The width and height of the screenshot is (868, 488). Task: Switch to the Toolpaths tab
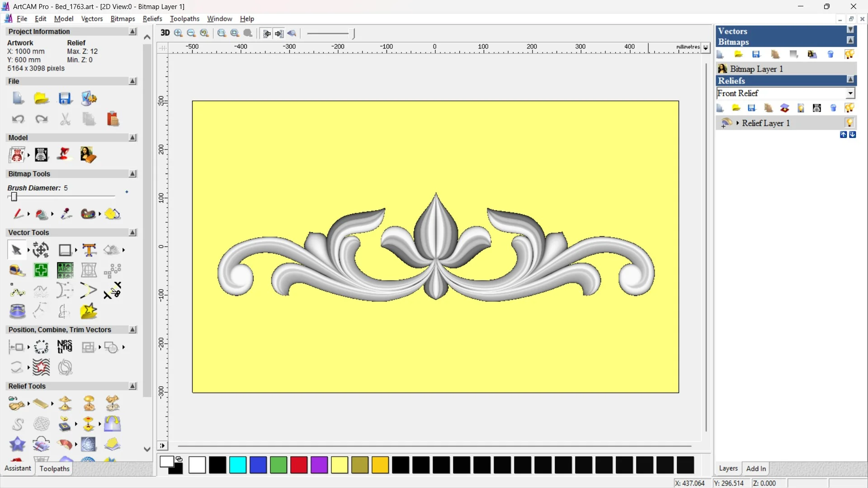coord(54,469)
